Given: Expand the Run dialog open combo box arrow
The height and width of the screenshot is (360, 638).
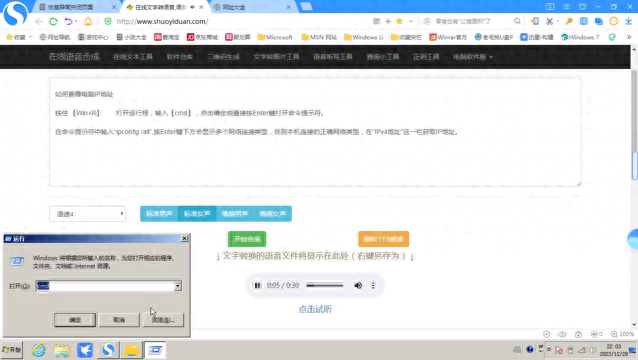Looking at the screenshot, I should tap(178, 286).
